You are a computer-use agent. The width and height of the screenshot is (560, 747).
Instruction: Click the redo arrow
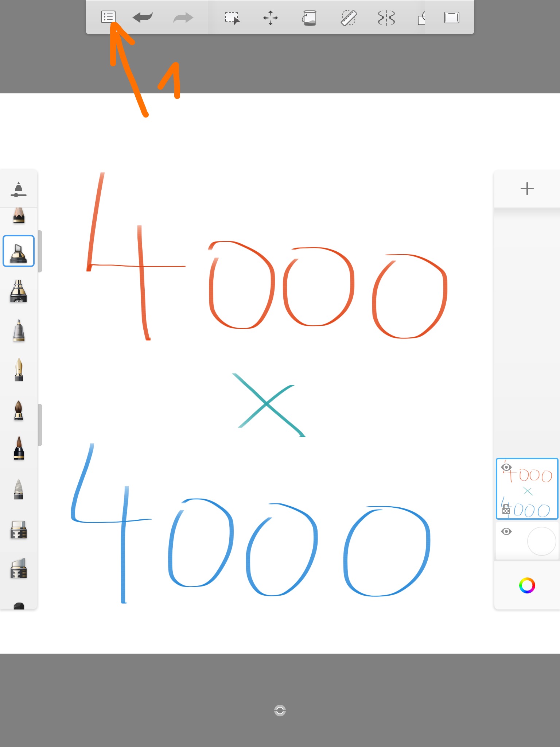(x=183, y=17)
